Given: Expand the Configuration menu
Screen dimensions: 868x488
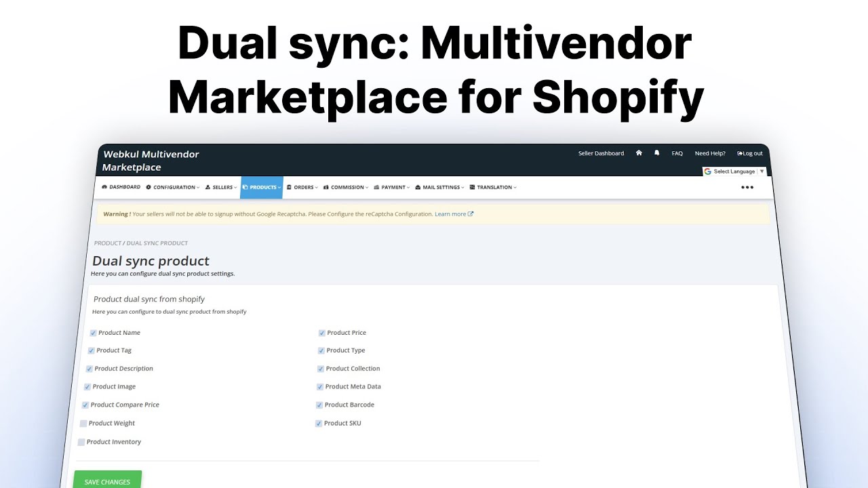Looking at the screenshot, I should (x=173, y=187).
